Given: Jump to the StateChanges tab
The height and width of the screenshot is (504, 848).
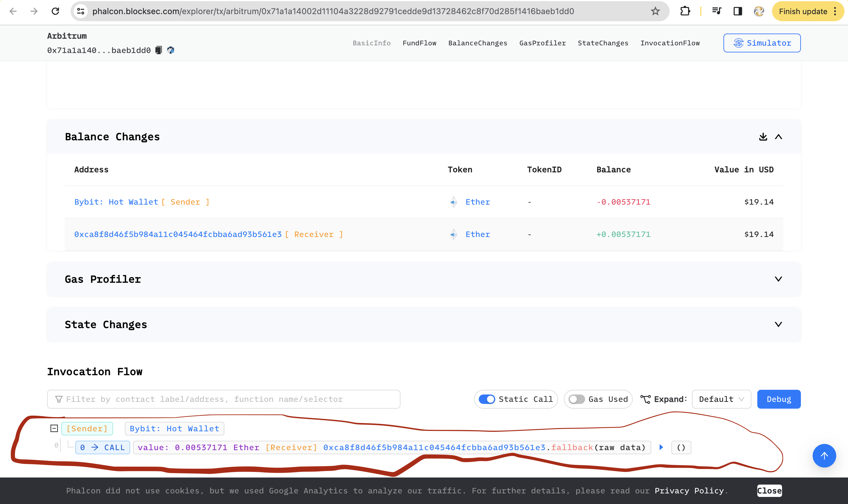Looking at the screenshot, I should 603,43.
